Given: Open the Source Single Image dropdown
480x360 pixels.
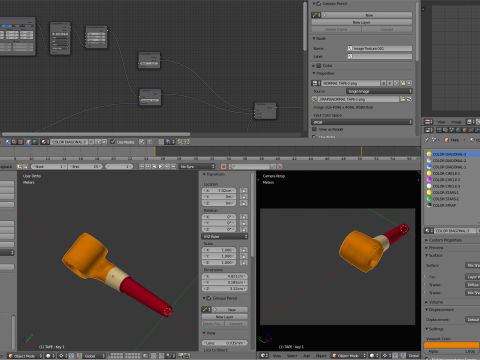Looking at the screenshot, I should tap(379, 91).
